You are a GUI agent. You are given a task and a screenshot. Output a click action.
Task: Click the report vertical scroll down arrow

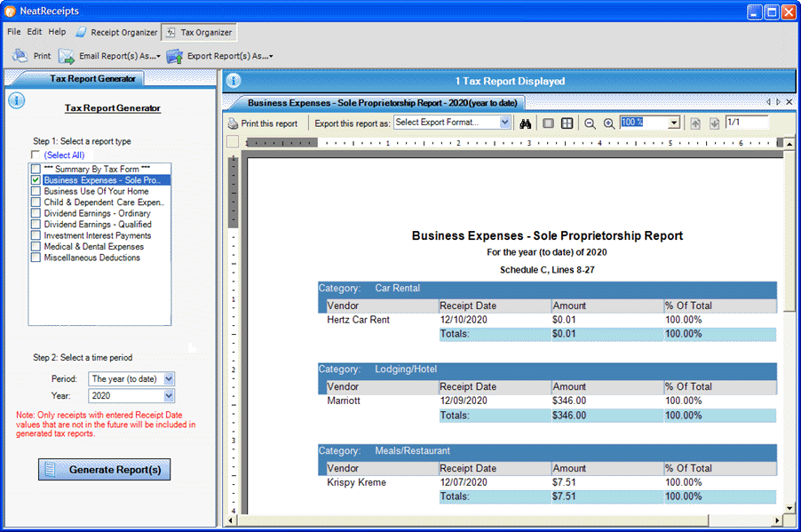790,507
